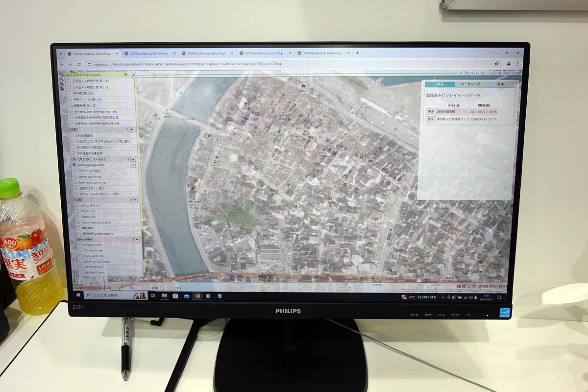Collapse the [GIS] layer group
The image size is (588, 392).
pyautogui.click(x=136, y=200)
